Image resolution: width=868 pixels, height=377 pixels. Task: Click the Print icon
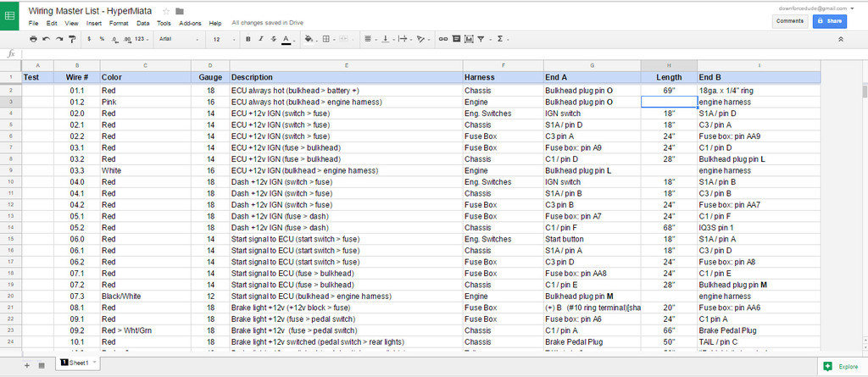point(33,39)
